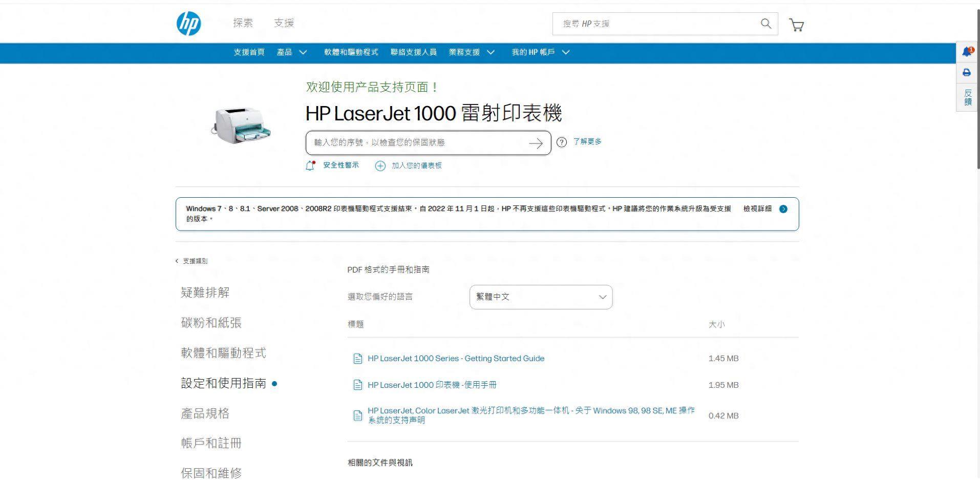Viewport: 980px width, 480px height.
Task: Open HP LaserJet 1000 Series Getting Started Guide
Action: (456, 359)
